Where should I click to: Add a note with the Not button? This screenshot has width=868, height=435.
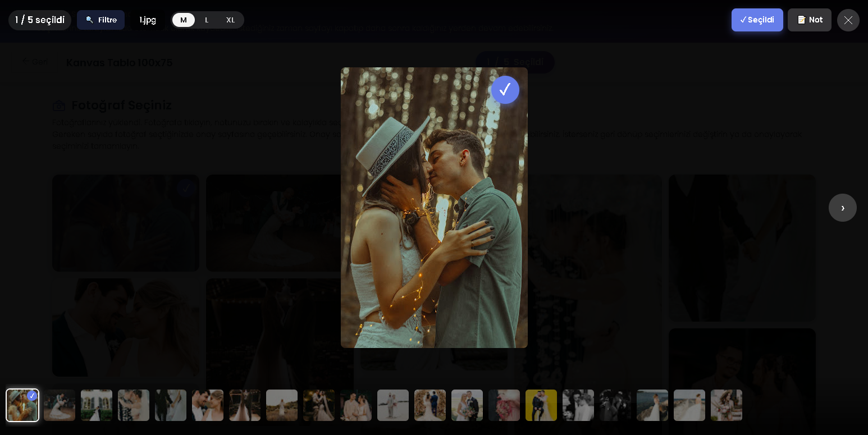click(810, 20)
